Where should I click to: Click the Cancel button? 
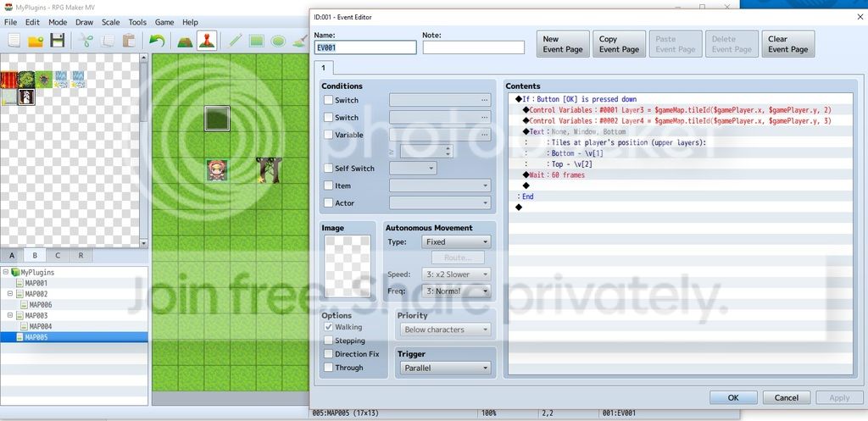[786, 397]
